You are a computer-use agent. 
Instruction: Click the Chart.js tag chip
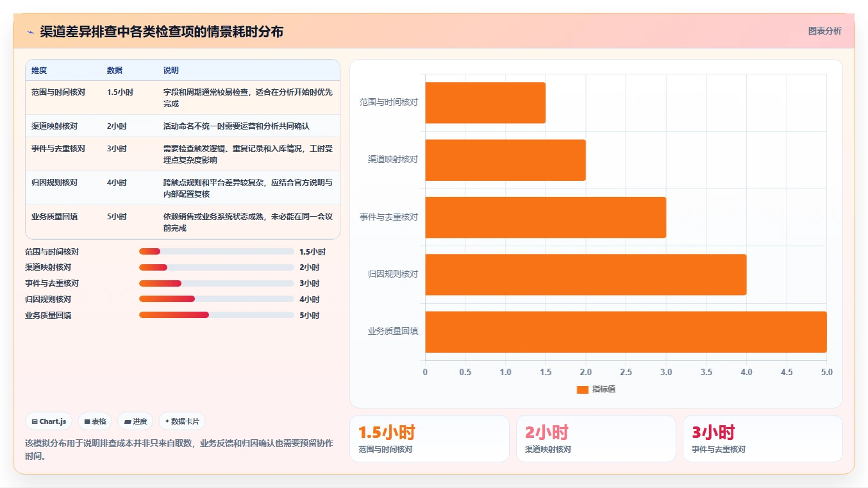tap(49, 421)
